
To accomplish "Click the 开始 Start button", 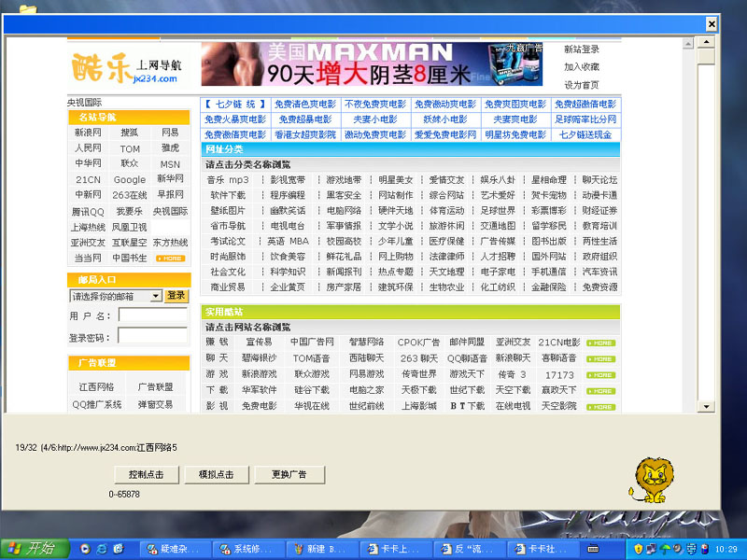I will point(35,549).
